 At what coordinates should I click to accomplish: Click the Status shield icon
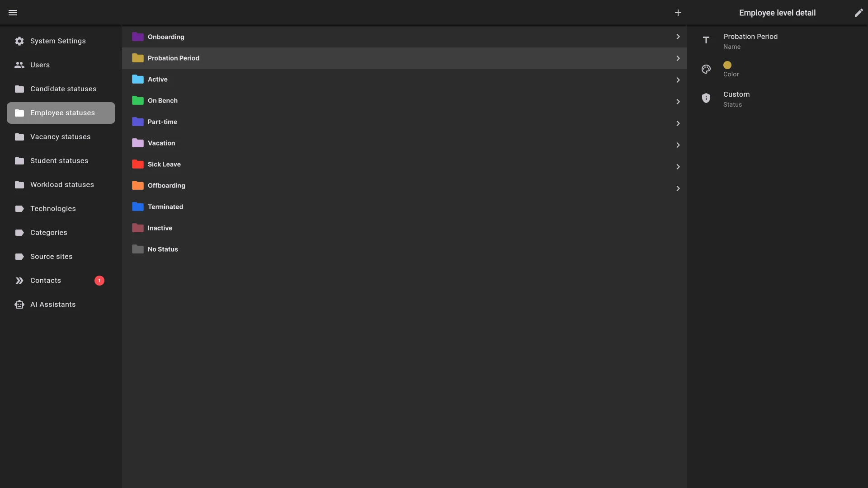coord(706,98)
